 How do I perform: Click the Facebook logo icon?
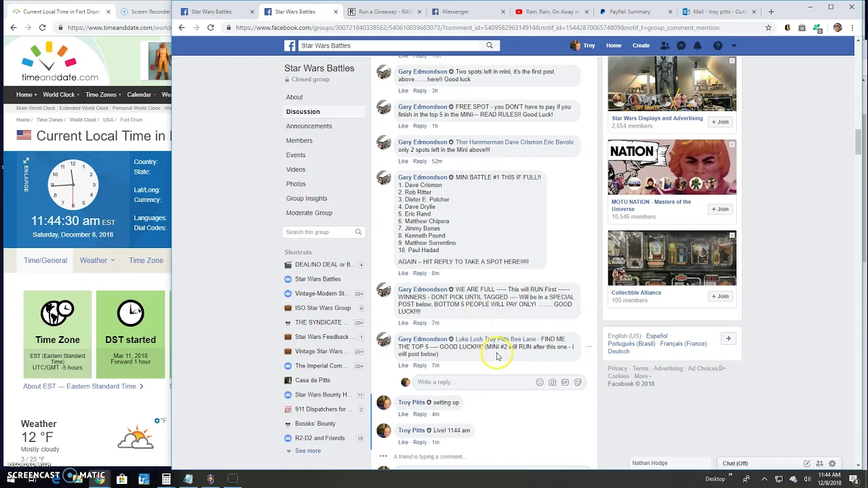pos(290,45)
